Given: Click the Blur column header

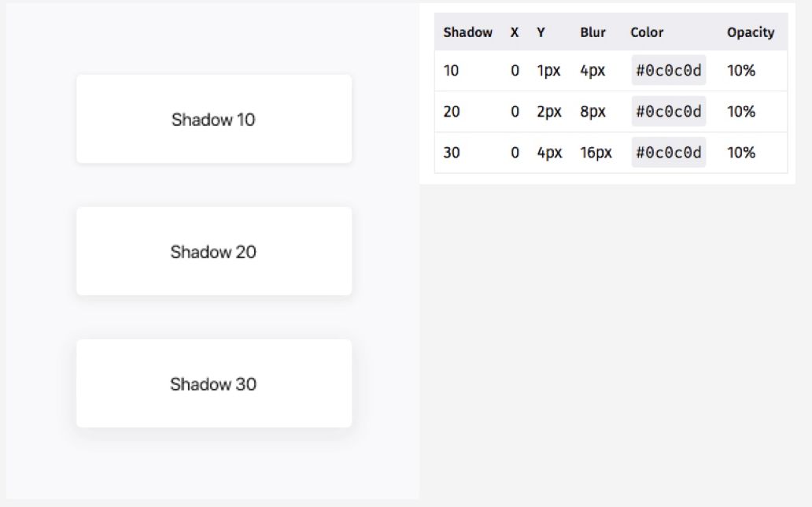Looking at the screenshot, I should tap(592, 32).
